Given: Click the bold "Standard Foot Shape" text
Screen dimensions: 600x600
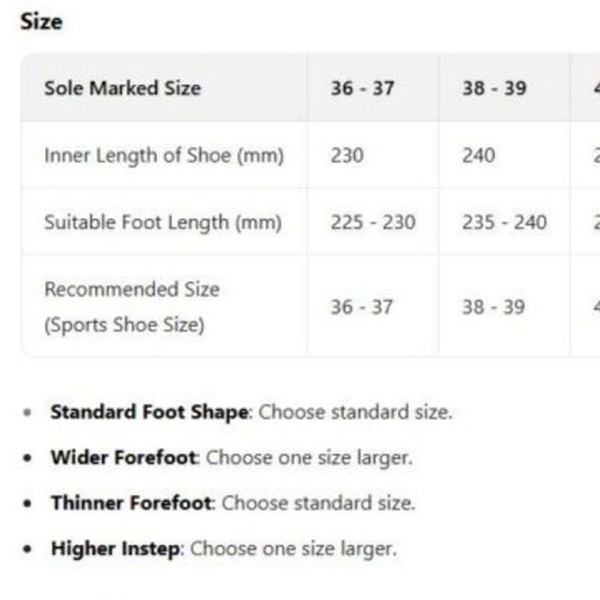Looking at the screenshot, I should point(149,412).
